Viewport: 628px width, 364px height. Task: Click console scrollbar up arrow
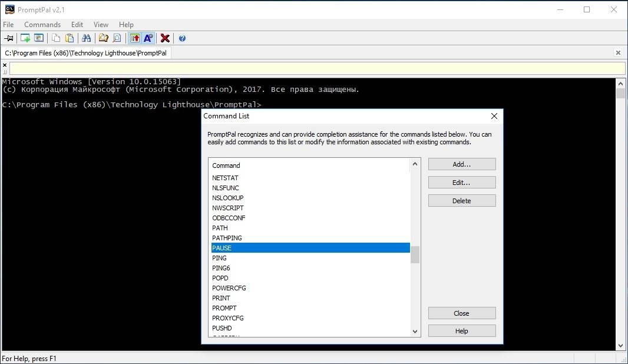[x=620, y=84]
